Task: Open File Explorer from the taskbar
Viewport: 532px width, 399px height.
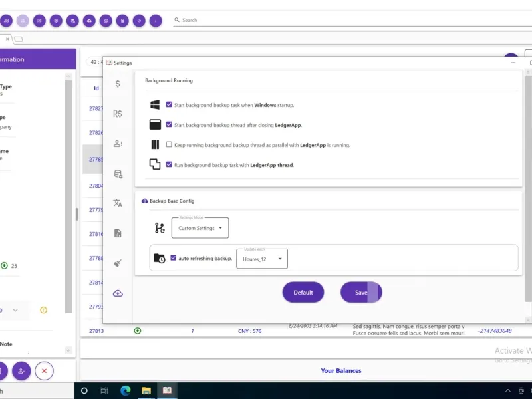Action: [146, 390]
